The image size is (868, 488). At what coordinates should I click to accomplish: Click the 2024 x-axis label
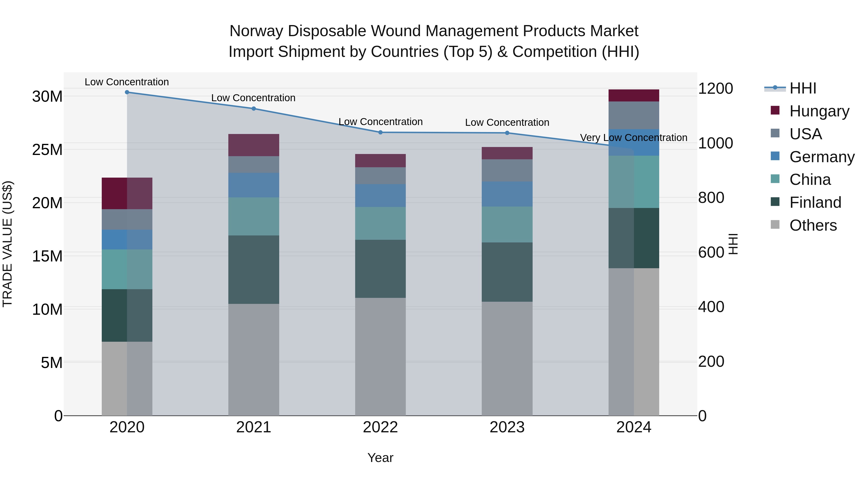point(634,427)
